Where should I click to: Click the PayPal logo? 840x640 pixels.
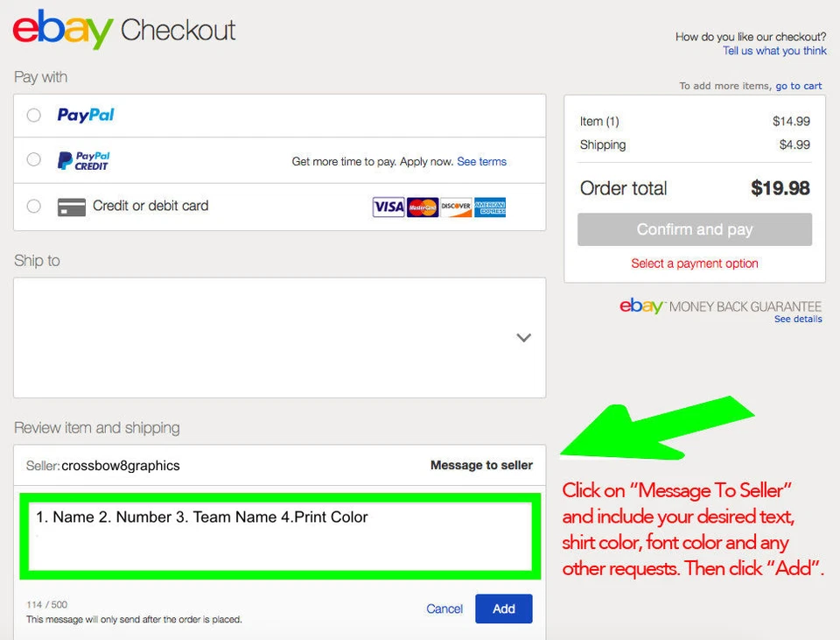click(86, 115)
